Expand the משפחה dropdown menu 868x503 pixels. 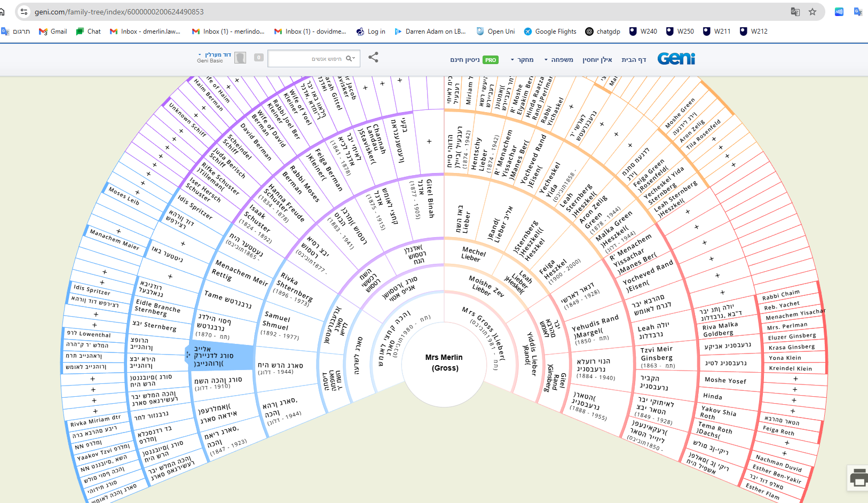(x=558, y=60)
